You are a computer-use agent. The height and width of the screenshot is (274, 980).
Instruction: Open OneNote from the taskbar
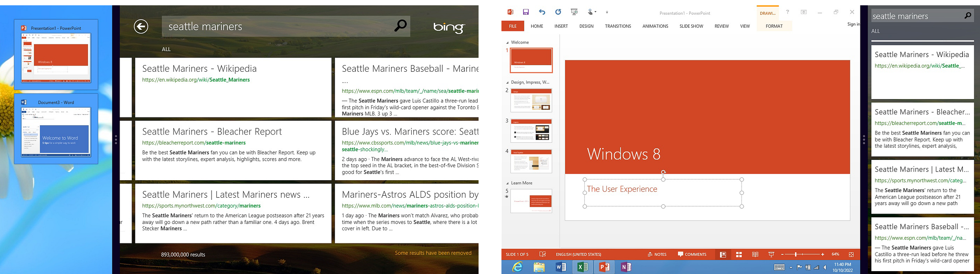point(626,267)
